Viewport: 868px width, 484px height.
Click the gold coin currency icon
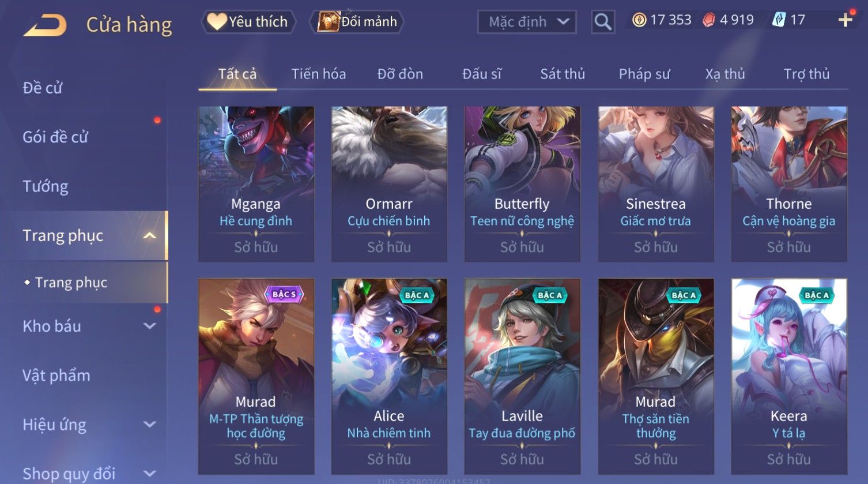639,20
